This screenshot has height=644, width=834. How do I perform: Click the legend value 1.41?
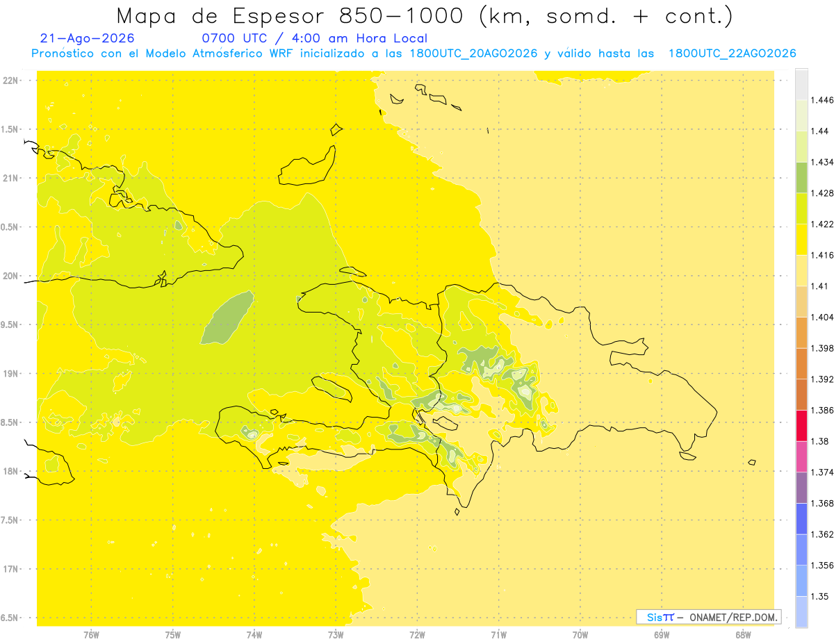821,286
